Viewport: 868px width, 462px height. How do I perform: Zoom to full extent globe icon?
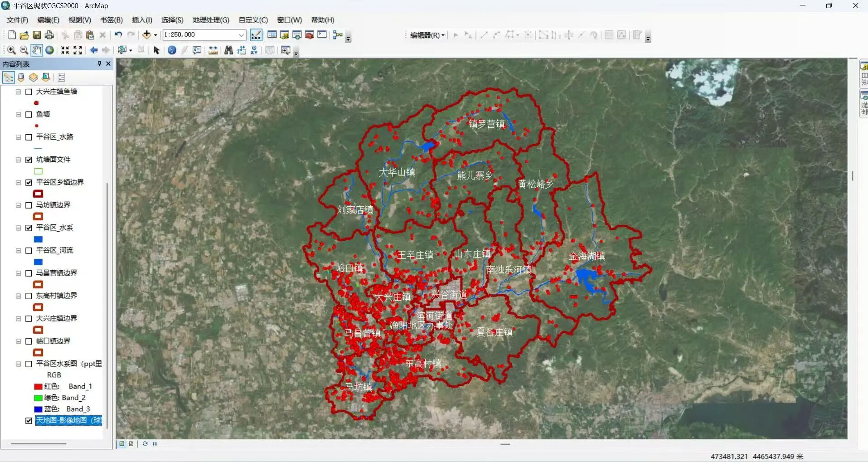pyautogui.click(x=49, y=50)
